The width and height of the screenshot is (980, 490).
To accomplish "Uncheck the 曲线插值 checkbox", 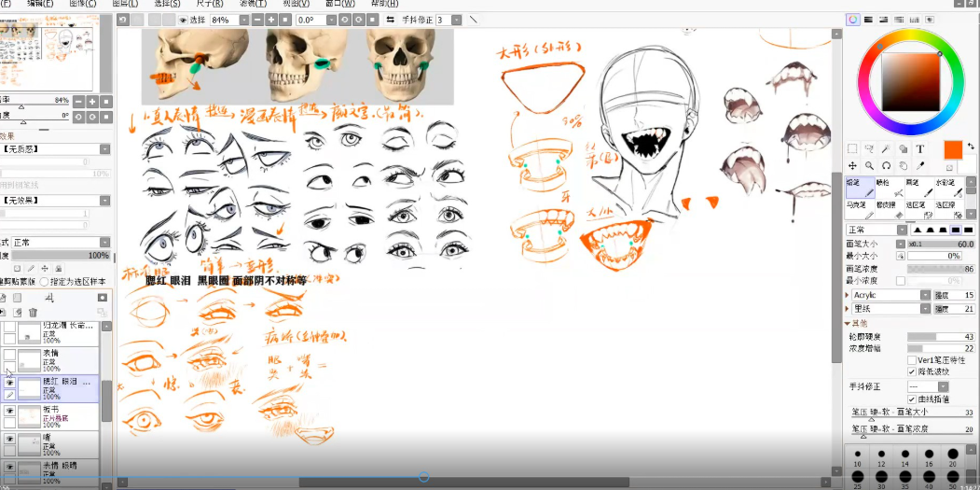I will coord(911,399).
